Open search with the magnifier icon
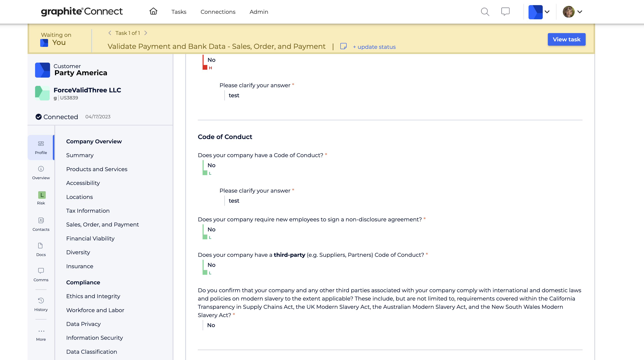The image size is (644, 360). click(485, 12)
